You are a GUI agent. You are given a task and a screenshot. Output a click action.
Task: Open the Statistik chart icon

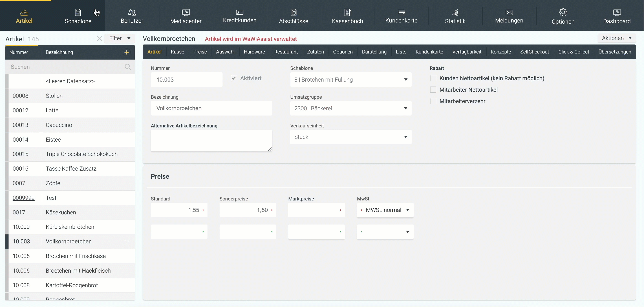(x=455, y=12)
